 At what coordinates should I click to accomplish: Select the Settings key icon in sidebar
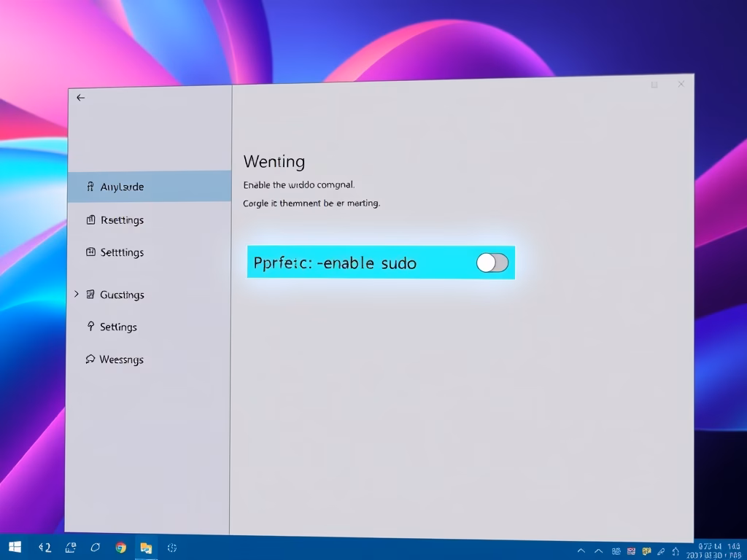tap(90, 327)
